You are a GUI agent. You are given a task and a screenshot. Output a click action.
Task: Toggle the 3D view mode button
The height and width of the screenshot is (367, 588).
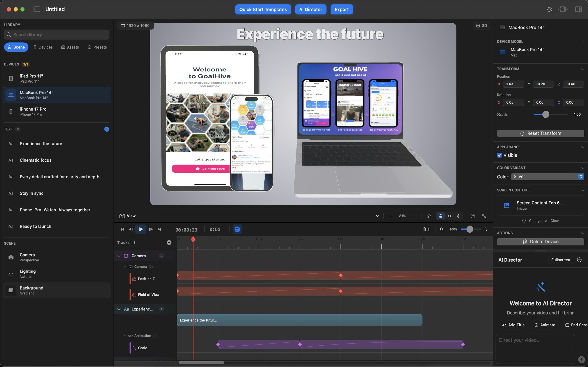click(x=481, y=25)
